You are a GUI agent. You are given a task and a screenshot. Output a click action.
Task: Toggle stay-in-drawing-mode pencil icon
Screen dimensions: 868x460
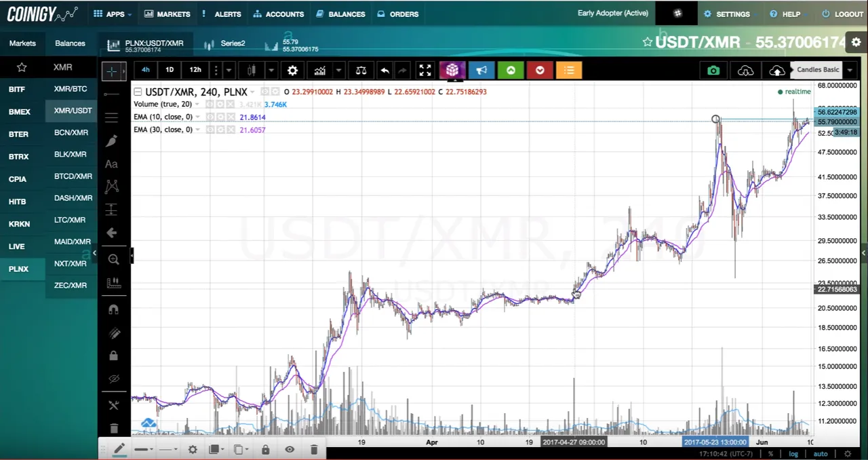pos(113,332)
